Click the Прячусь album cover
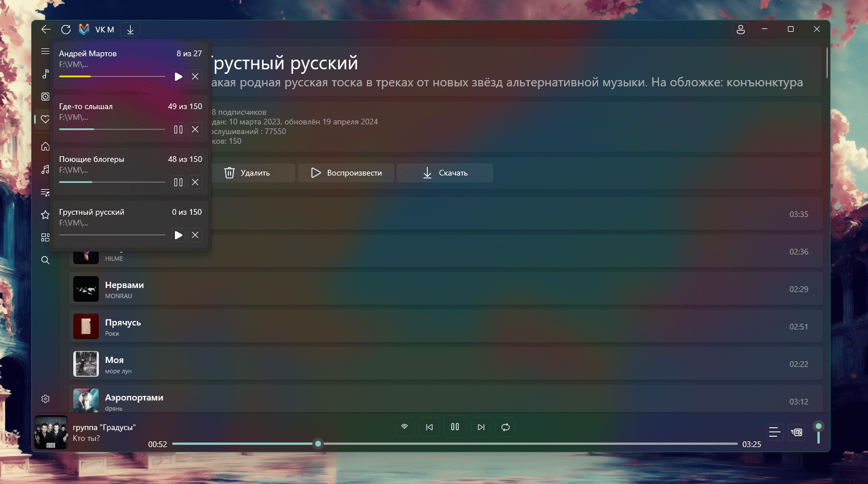 pos(86,327)
